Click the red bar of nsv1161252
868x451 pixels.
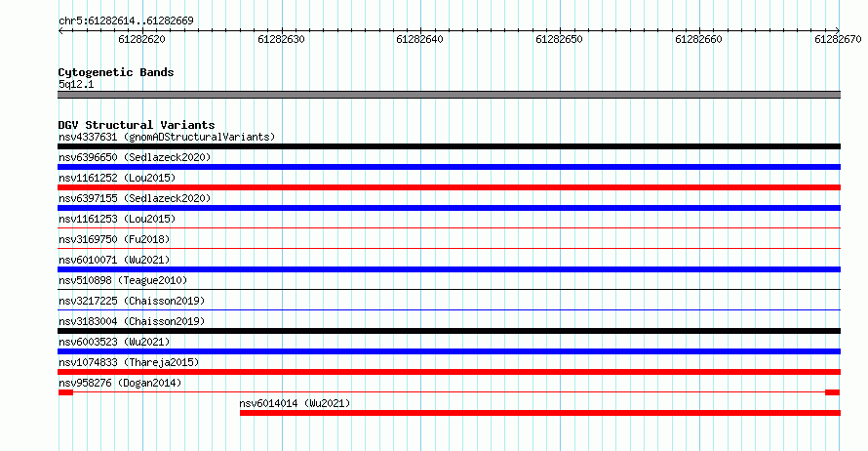click(449, 187)
